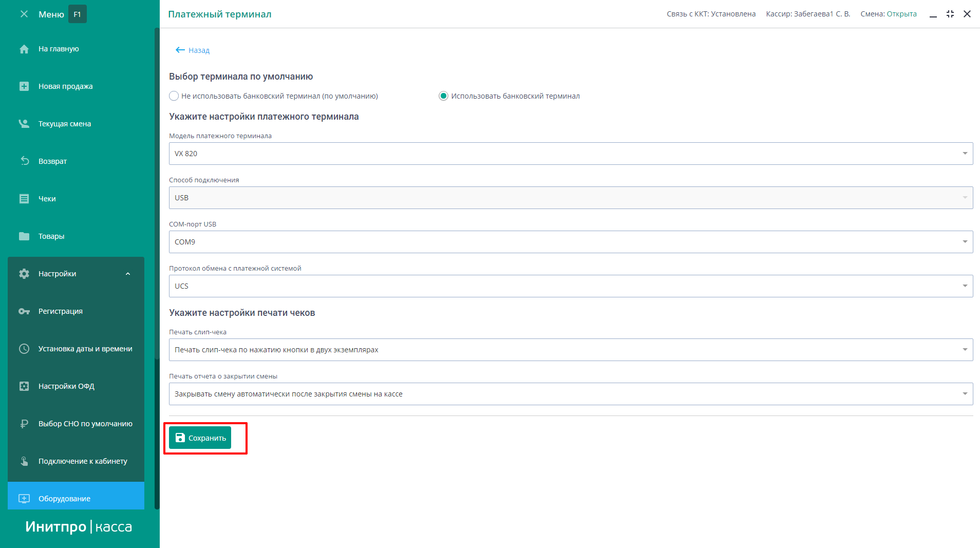
Task: Collapse the Настройки section chevron
Action: [128, 274]
